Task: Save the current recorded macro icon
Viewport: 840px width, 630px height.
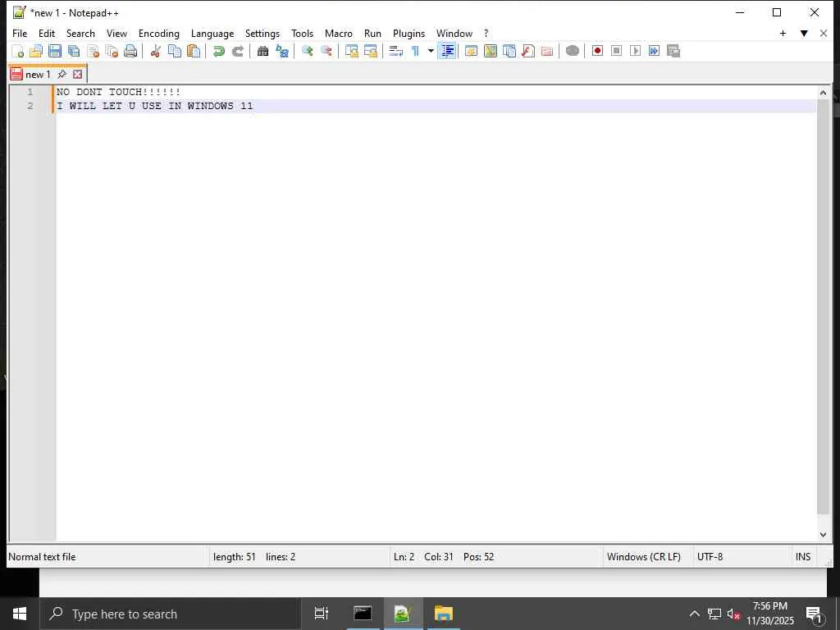Action: pyautogui.click(x=673, y=51)
